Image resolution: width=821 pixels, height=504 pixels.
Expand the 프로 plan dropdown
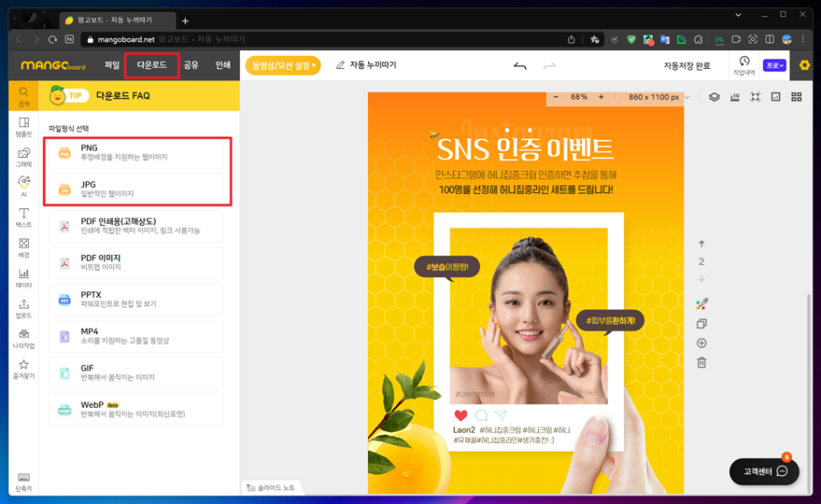(774, 65)
